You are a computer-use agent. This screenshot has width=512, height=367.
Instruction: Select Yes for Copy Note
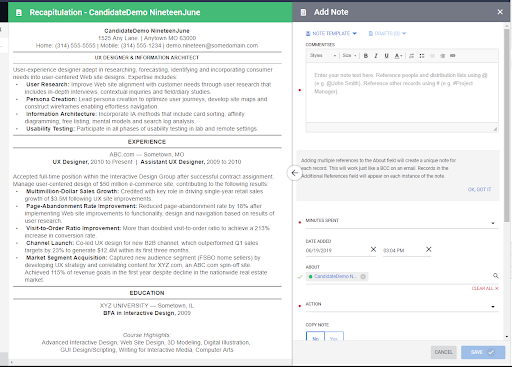(334, 337)
